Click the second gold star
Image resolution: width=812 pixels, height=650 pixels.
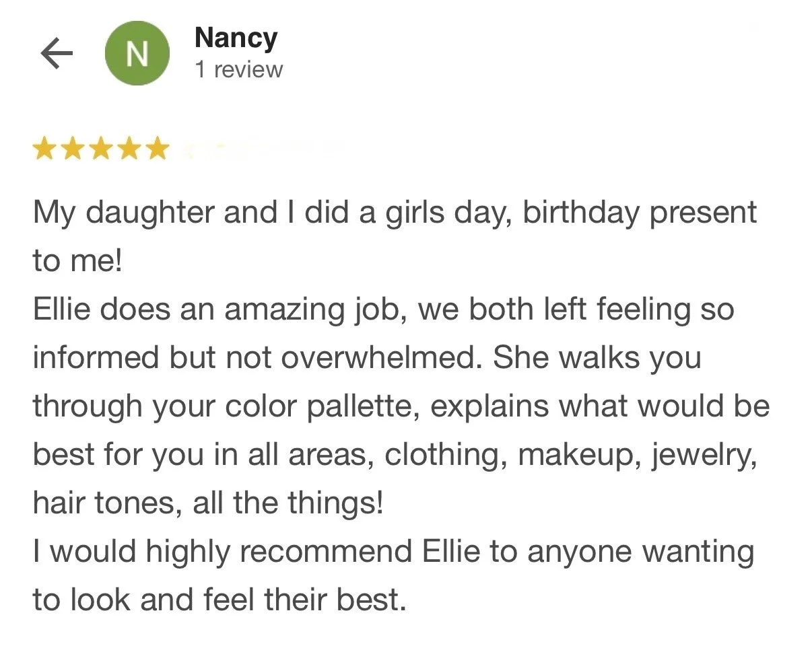(x=73, y=149)
